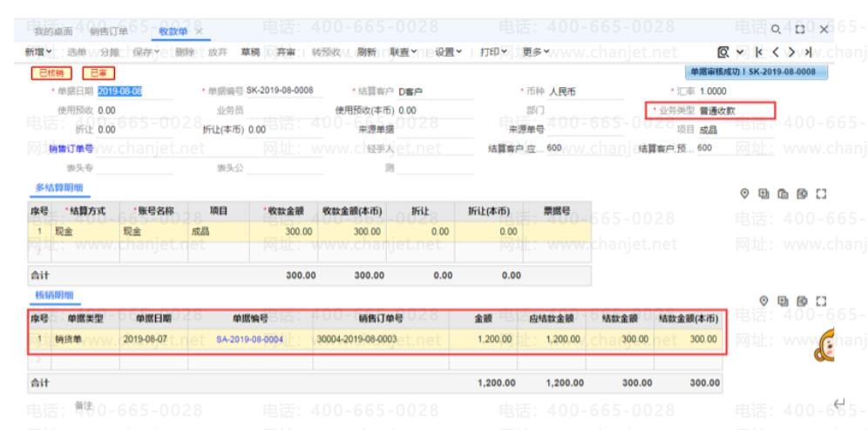Click the 草稿 toolbar button

point(250,52)
